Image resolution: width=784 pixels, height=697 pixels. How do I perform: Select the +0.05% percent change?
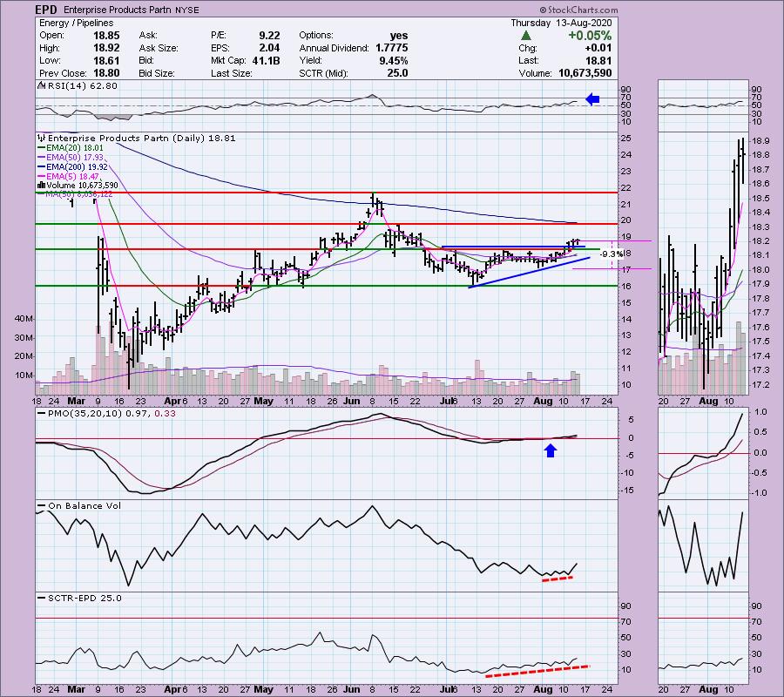(590, 36)
